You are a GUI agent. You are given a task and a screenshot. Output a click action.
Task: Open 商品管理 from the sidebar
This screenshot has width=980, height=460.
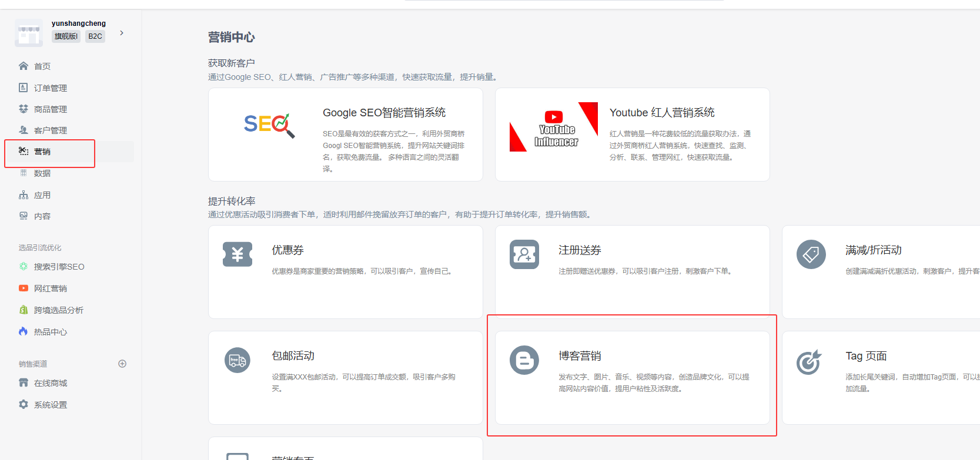point(50,109)
